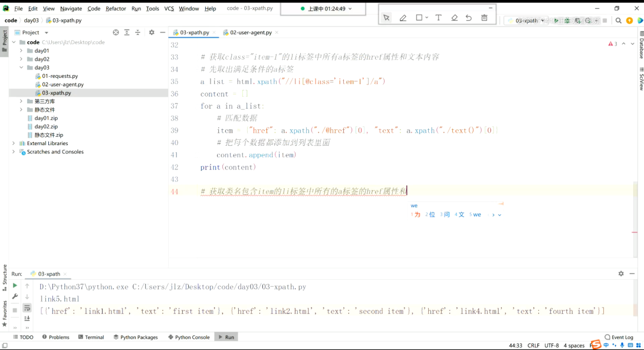
Task: Open the Project view dropdown
Action: click(47, 32)
